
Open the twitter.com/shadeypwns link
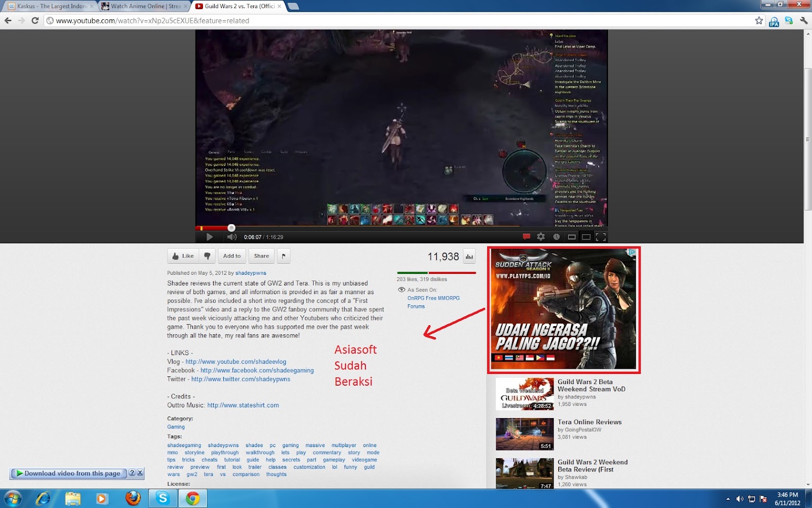(x=241, y=379)
